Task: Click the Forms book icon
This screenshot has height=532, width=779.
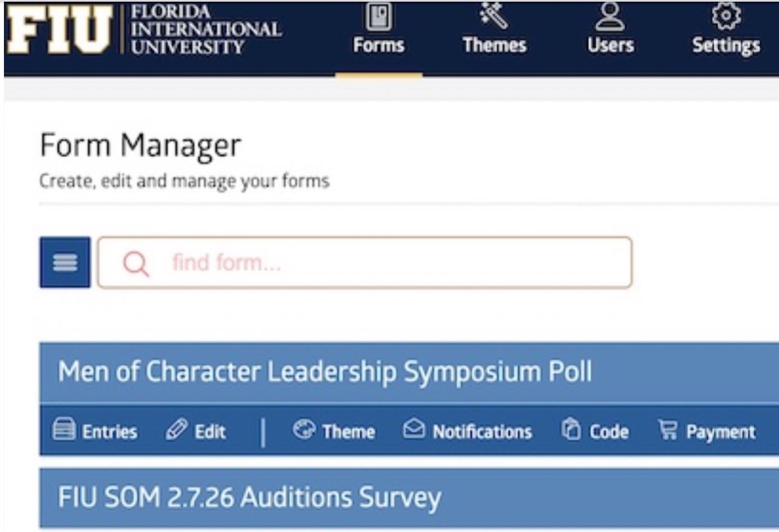Action: (378, 16)
